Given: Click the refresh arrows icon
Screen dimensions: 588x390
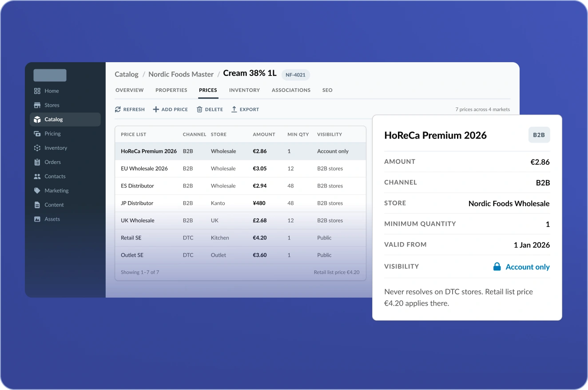Looking at the screenshot, I should (x=118, y=109).
